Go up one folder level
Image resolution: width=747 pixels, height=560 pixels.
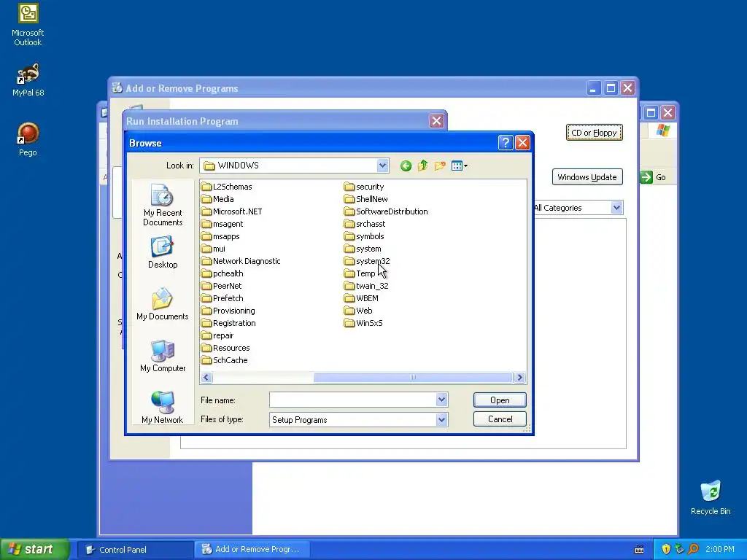pos(422,166)
